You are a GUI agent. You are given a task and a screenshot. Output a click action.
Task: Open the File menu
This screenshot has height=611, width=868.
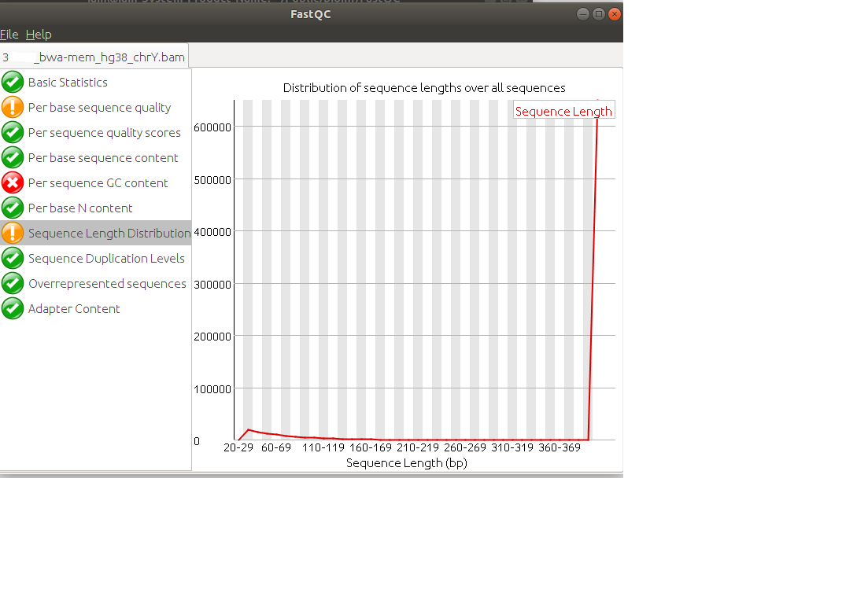click(9, 35)
